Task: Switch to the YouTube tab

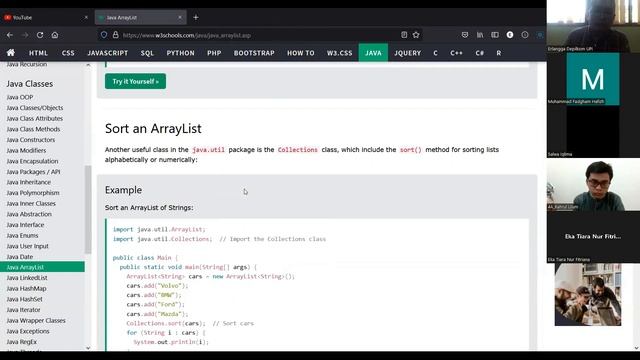Action: 45,18
